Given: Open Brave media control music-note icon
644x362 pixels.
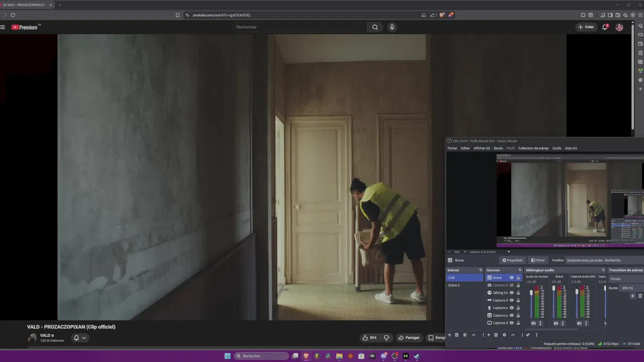Looking at the screenshot, I should (x=603, y=15).
